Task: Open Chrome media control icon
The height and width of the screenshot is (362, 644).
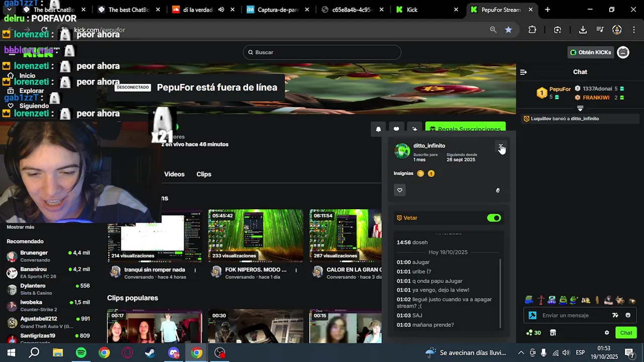Action: (600, 30)
